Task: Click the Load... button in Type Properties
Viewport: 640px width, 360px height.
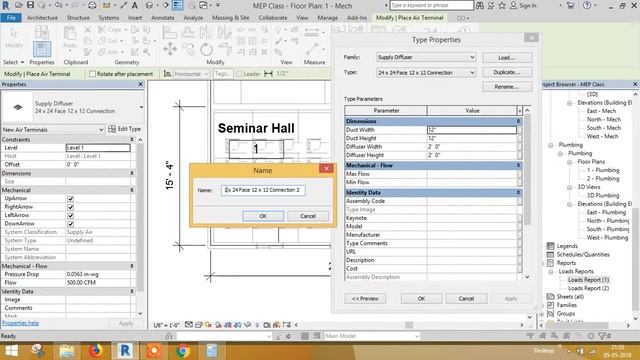Action: click(507, 58)
